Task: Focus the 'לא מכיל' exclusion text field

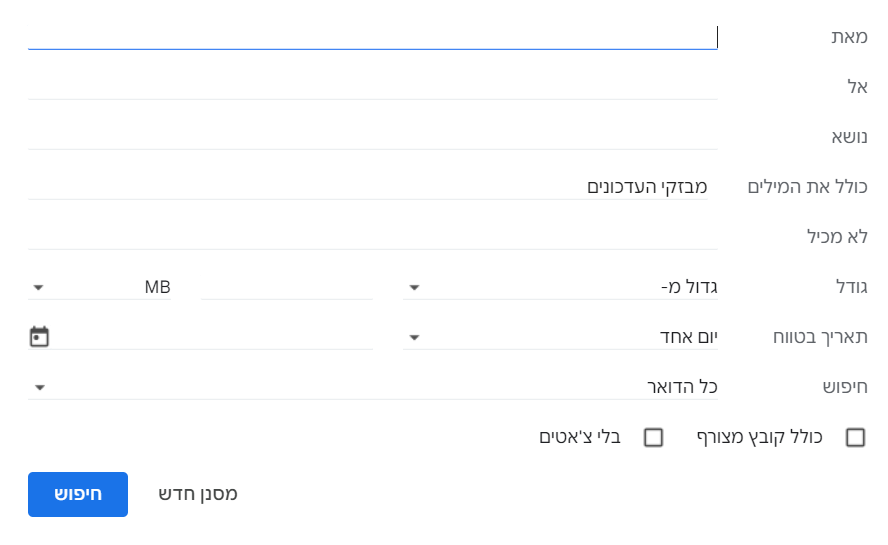Action: click(x=372, y=237)
